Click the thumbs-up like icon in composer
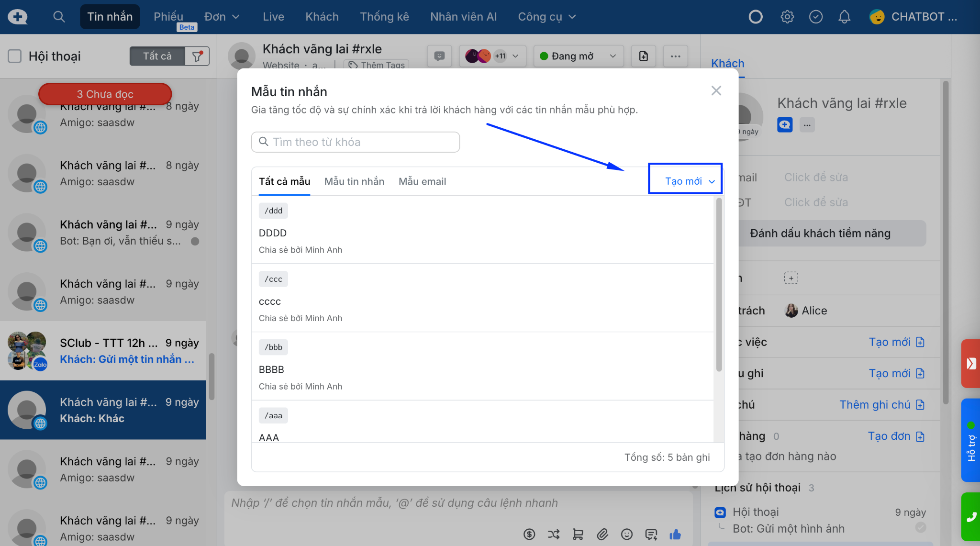Image resolution: width=980 pixels, height=546 pixels. pyautogui.click(x=675, y=534)
